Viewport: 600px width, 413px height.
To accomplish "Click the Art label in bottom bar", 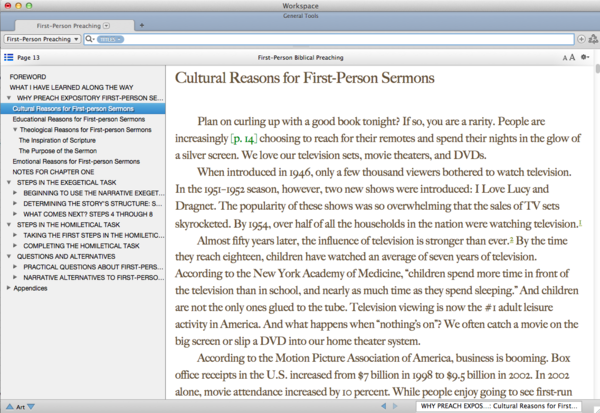I will (20, 407).
